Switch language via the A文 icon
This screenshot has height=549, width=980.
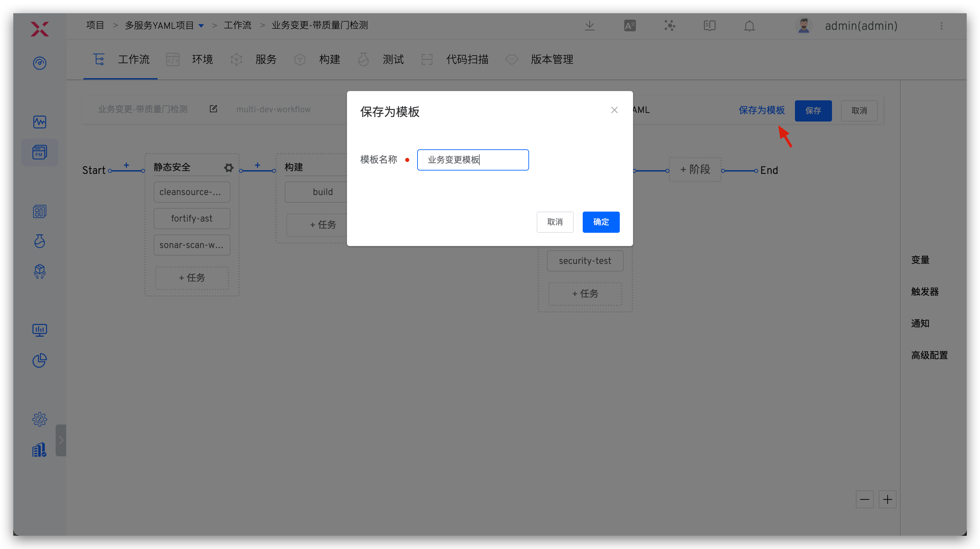(630, 25)
